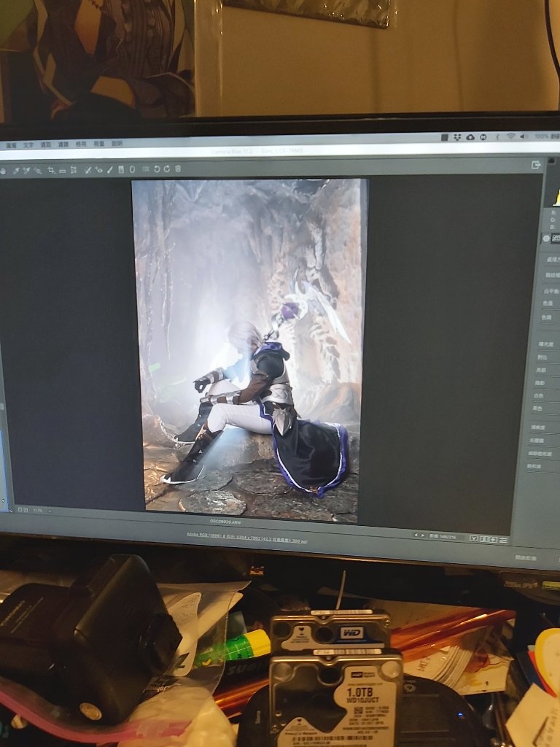Open workflow options link Adobe RGB (1998)

pos(246,538)
